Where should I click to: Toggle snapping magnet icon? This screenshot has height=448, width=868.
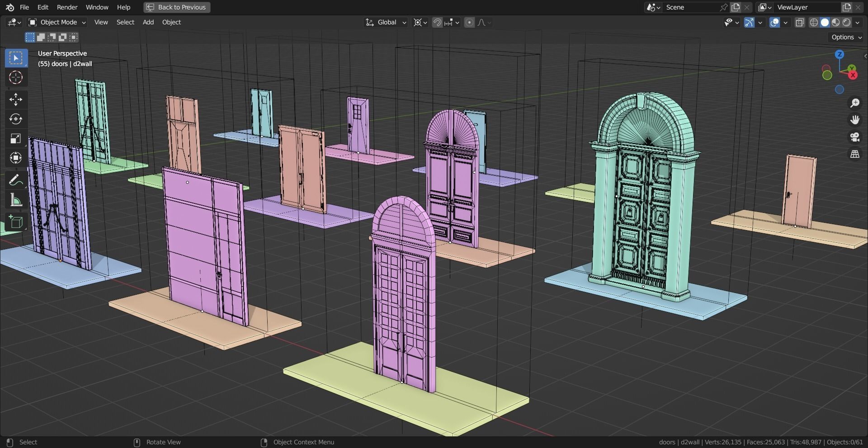click(x=437, y=22)
